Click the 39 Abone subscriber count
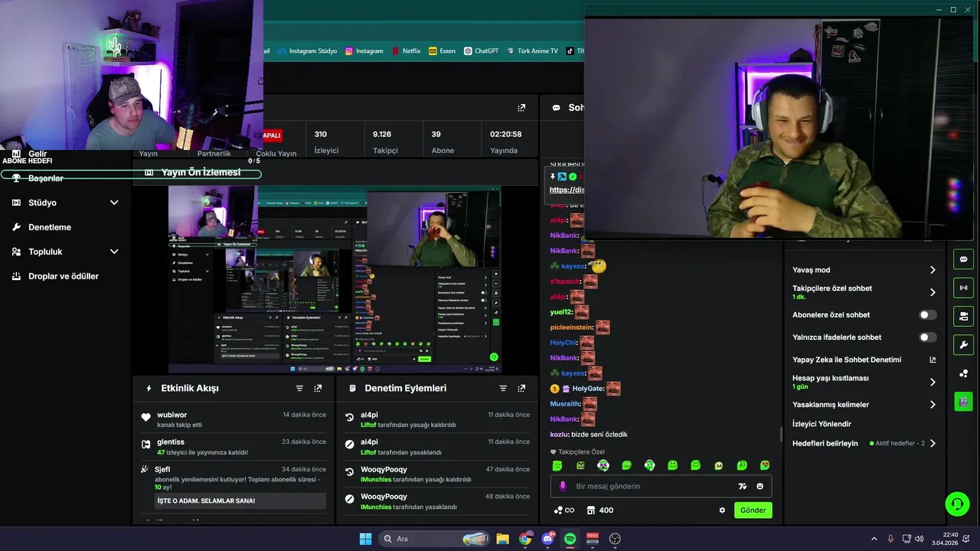 tap(443, 142)
